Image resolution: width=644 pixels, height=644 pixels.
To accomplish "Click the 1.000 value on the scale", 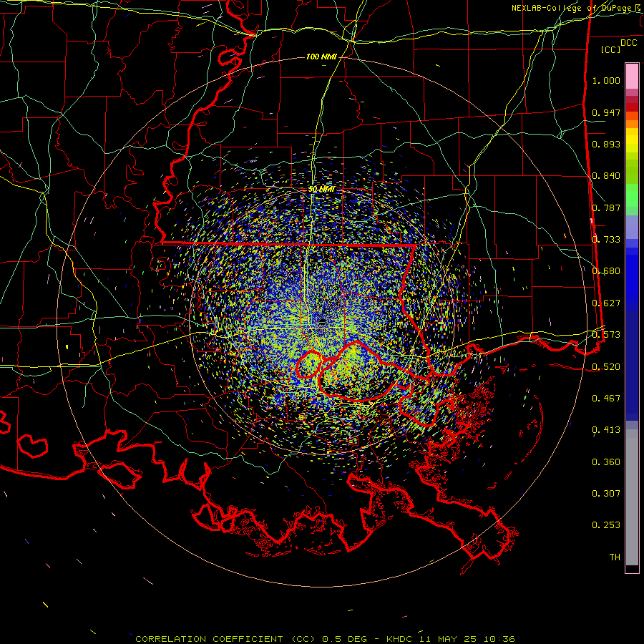I will pos(606,80).
